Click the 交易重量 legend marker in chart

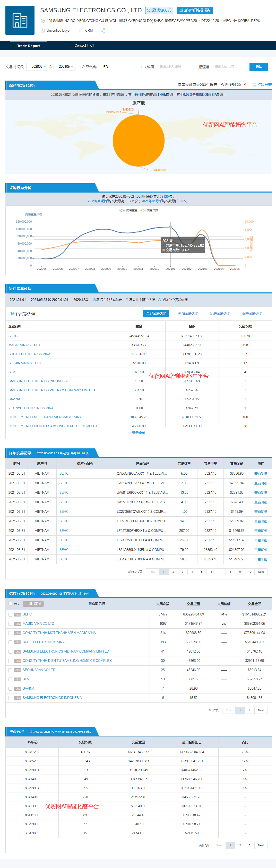pyautogui.click(x=122, y=210)
